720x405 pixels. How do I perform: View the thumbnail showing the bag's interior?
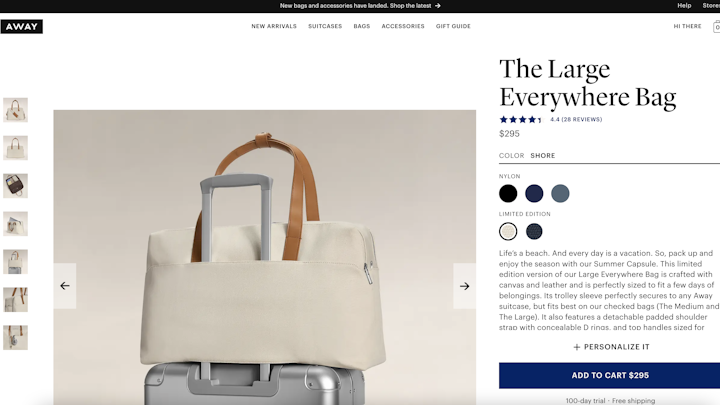16,186
